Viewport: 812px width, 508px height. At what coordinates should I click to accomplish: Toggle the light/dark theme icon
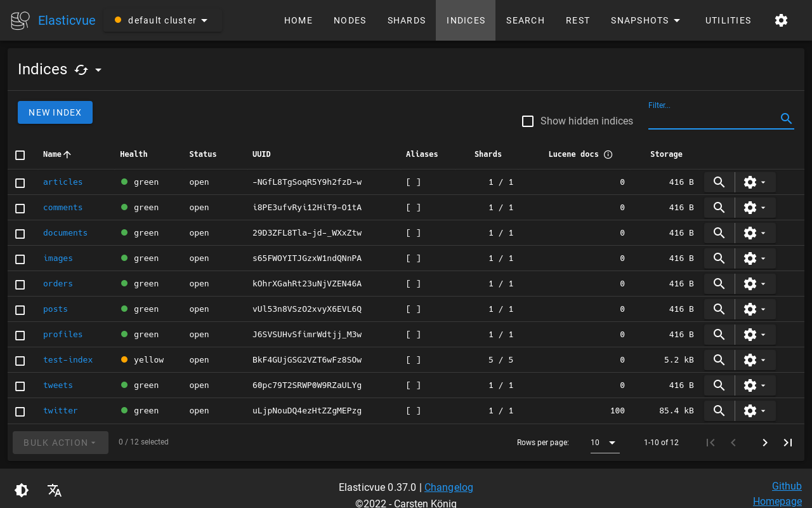click(x=22, y=490)
